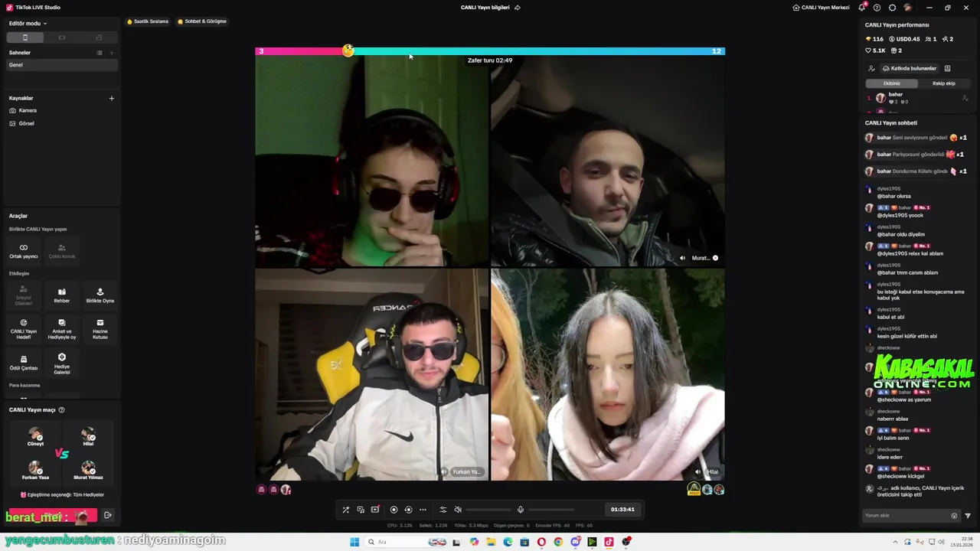Open Katkıda bulunanlar panel
This screenshot has height=551, width=980.
pyautogui.click(x=909, y=68)
